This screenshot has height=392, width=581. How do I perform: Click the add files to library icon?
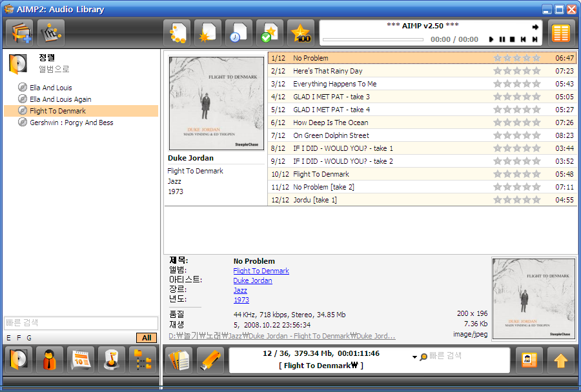(19, 33)
